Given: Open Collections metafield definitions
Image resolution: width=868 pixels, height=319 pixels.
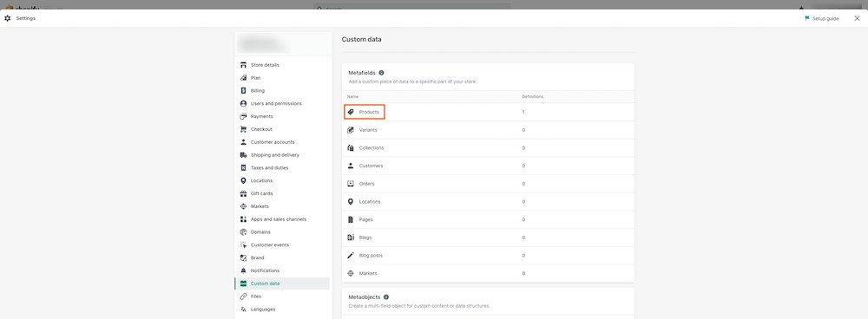Looking at the screenshot, I should 488,148.
